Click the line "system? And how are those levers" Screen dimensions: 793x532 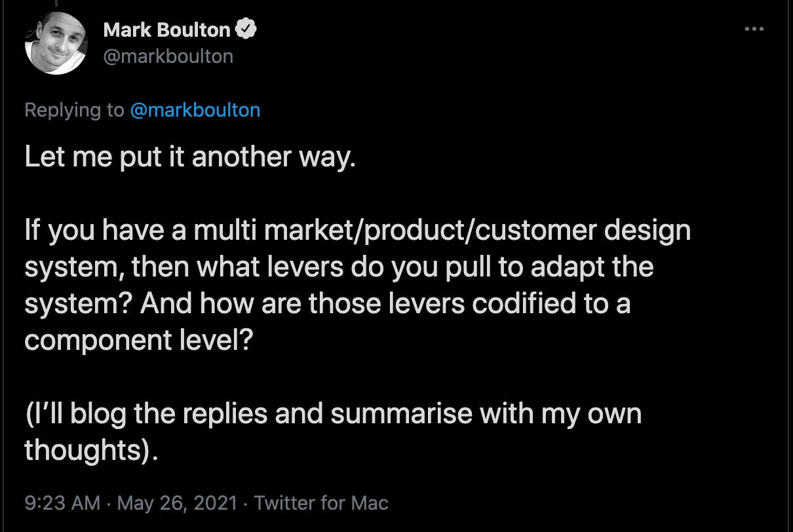(327, 305)
